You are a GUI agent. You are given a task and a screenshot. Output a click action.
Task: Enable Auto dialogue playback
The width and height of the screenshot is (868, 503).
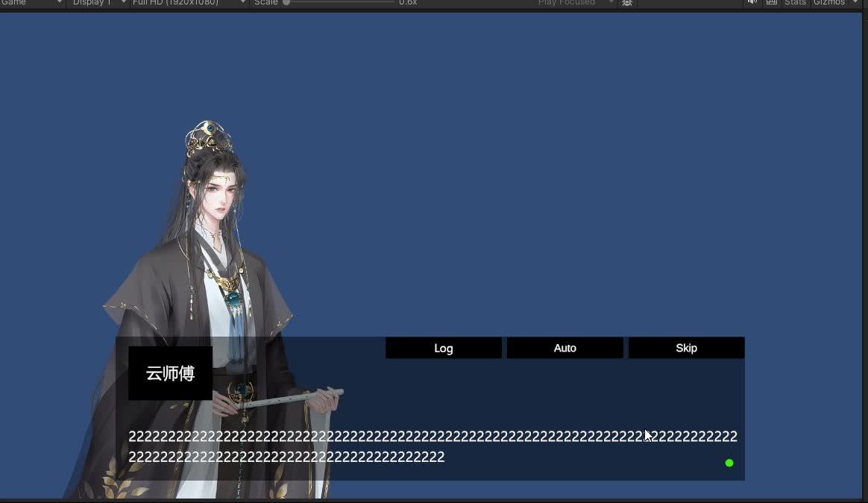(564, 348)
